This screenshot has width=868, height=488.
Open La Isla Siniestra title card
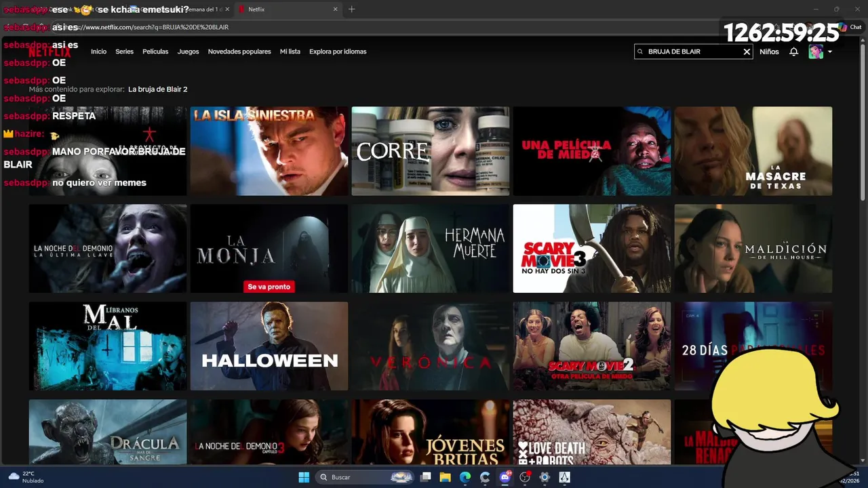pyautogui.click(x=269, y=151)
